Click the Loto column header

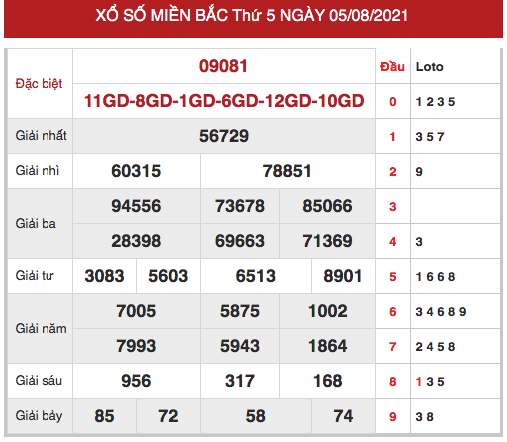coord(429,67)
